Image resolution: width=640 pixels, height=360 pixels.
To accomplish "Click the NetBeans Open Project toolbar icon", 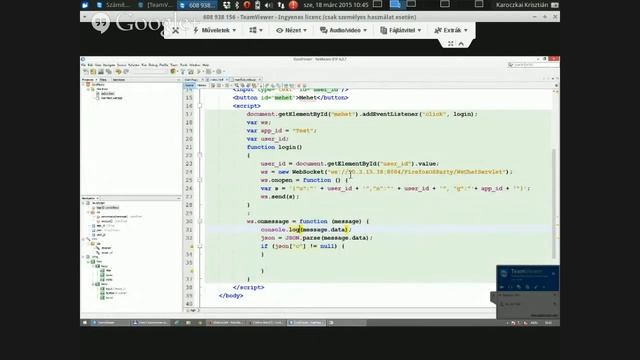I will 101,71.
